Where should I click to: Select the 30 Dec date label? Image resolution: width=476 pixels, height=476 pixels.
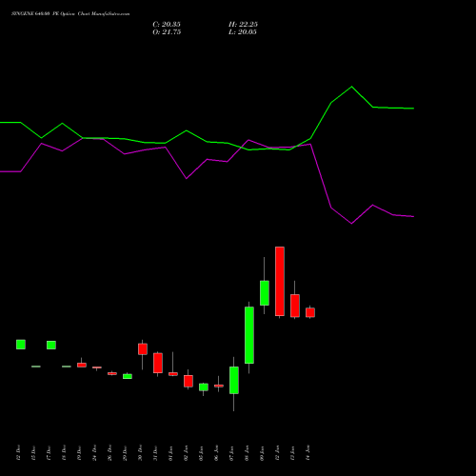pyautogui.click(x=140, y=453)
